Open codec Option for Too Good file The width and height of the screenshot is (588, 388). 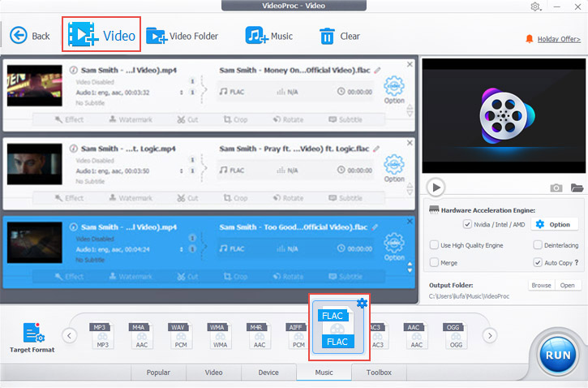click(394, 247)
